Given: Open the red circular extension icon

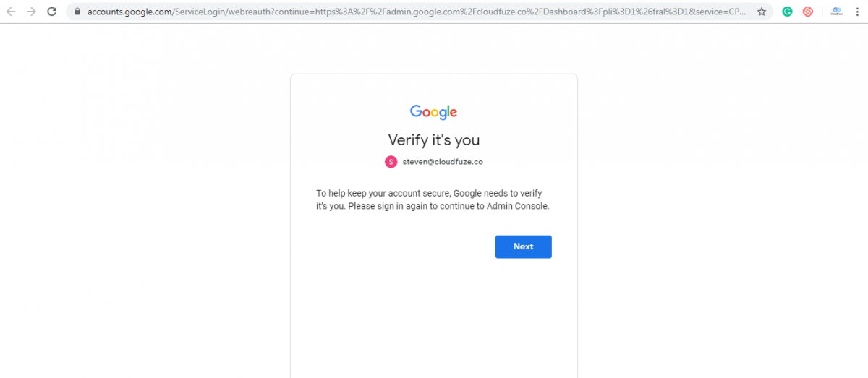Looking at the screenshot, I should point(808,12).
